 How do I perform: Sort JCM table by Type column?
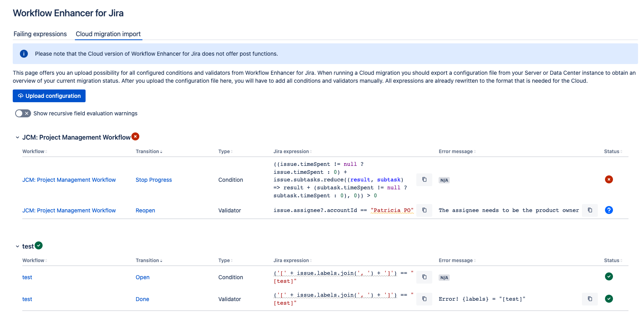pyautogui.click(x=225, y=152)
